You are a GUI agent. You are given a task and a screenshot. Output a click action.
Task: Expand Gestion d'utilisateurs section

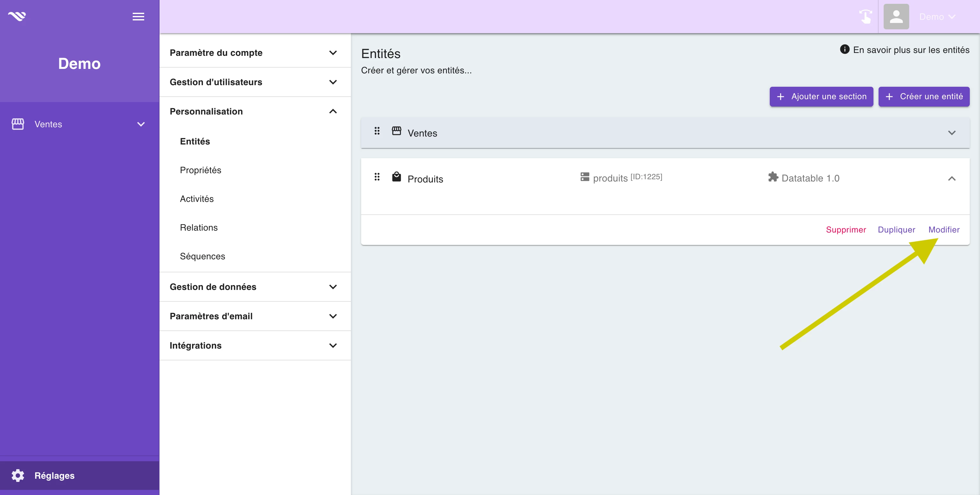pyautogui.click(x=255, y=82)
